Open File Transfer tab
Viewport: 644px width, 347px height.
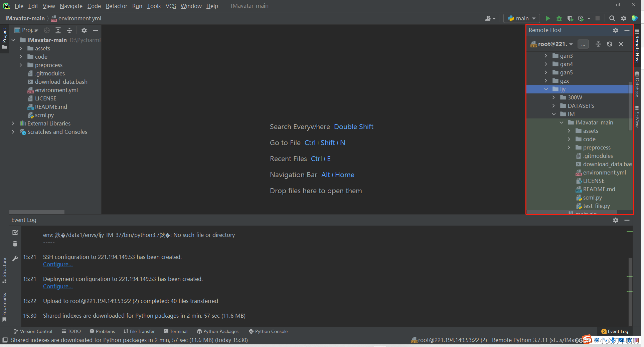139,331
